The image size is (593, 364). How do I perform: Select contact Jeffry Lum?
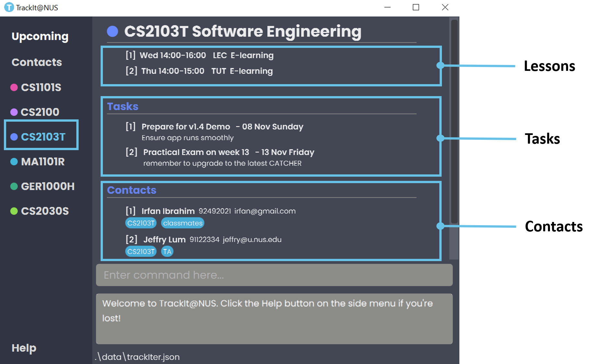coord(164,240)
